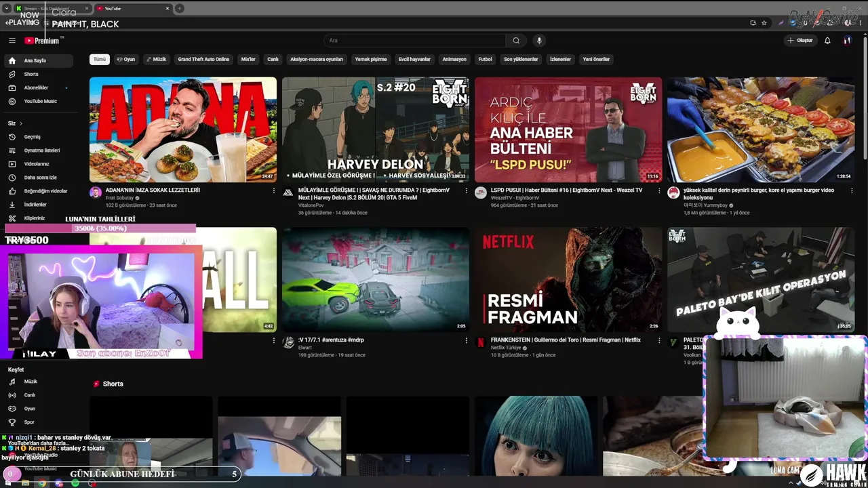Open options menu for ADANA'NIN video
This screenshot has width=868, height=488.
point(273,191)
